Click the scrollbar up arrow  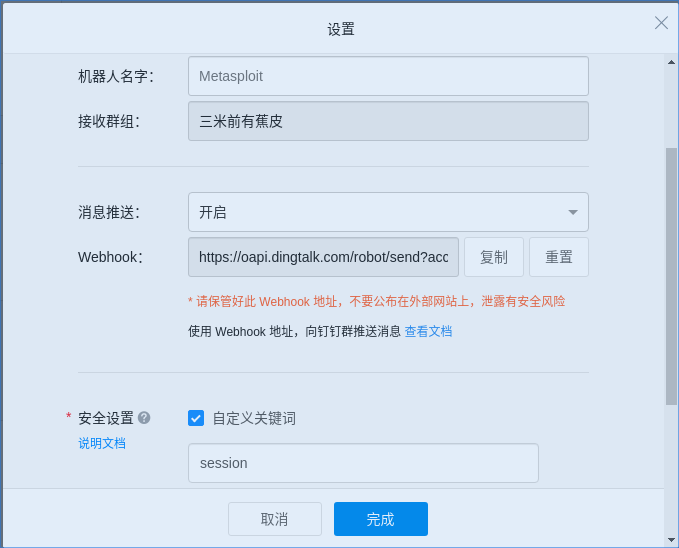671,62
